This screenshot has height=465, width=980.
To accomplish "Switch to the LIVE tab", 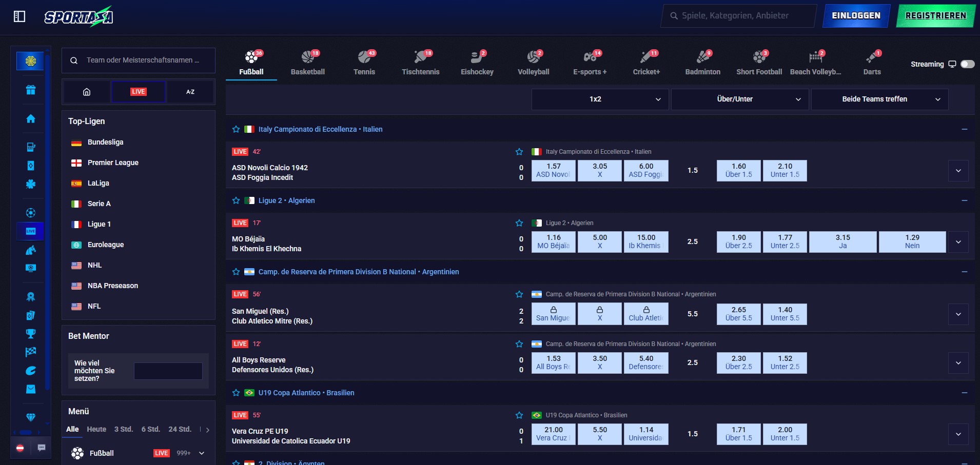I will point(138,91).
